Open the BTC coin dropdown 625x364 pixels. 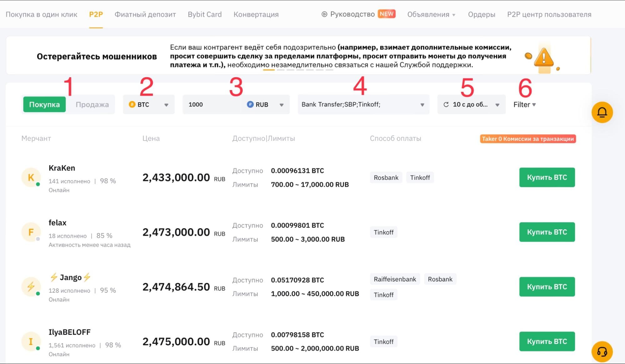coord(149,104)
